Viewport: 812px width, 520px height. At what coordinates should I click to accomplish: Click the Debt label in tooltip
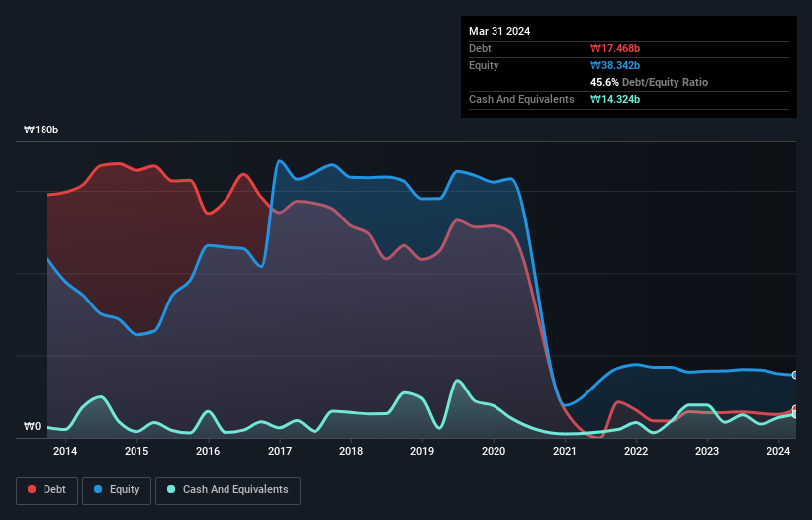[480, 48]
